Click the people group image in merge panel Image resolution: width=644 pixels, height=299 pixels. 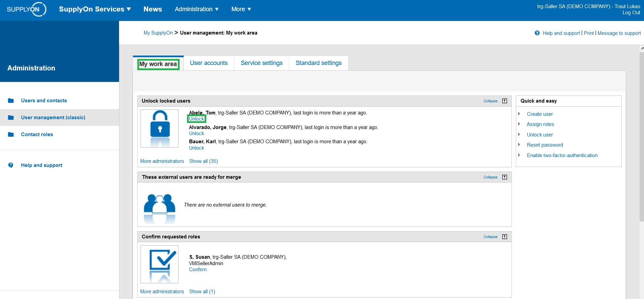click(159, 209)
